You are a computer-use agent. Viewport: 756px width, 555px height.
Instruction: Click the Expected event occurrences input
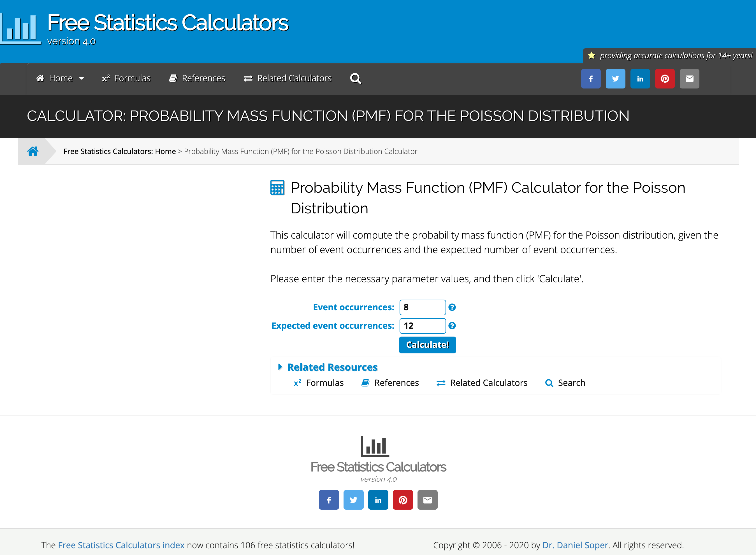[x=422, y=326]
